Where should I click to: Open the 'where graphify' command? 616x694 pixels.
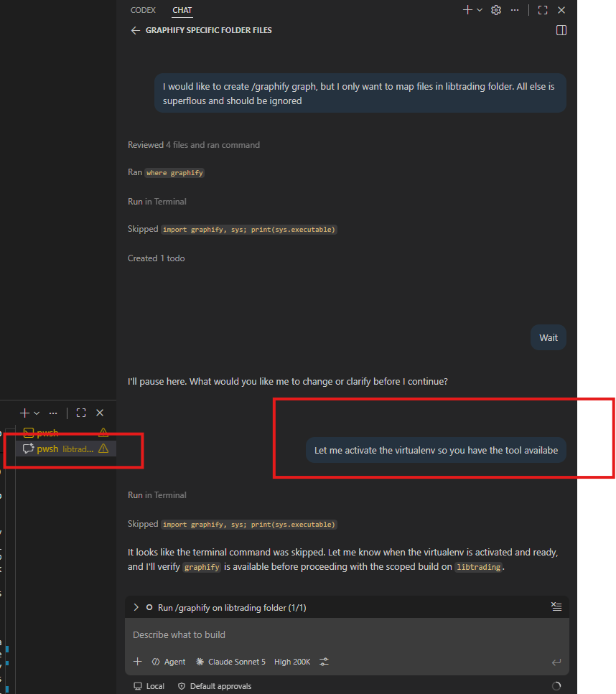click(174, 173)
